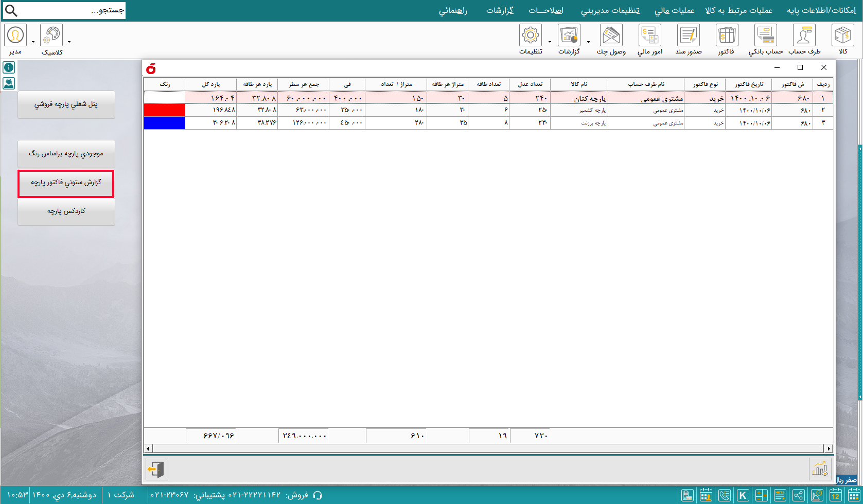Click the share icon in status bar
This screenshot has height=504, width=863.
coord(798,495)
